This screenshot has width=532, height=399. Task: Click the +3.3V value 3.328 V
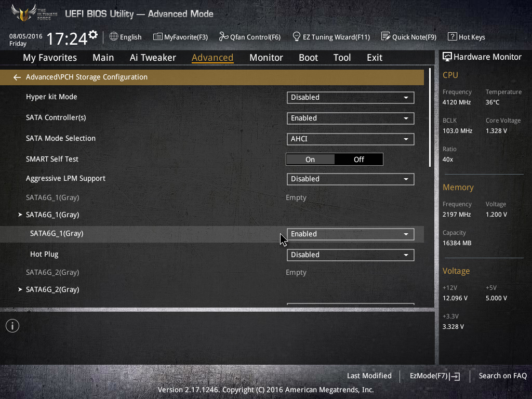coord(453,326)
